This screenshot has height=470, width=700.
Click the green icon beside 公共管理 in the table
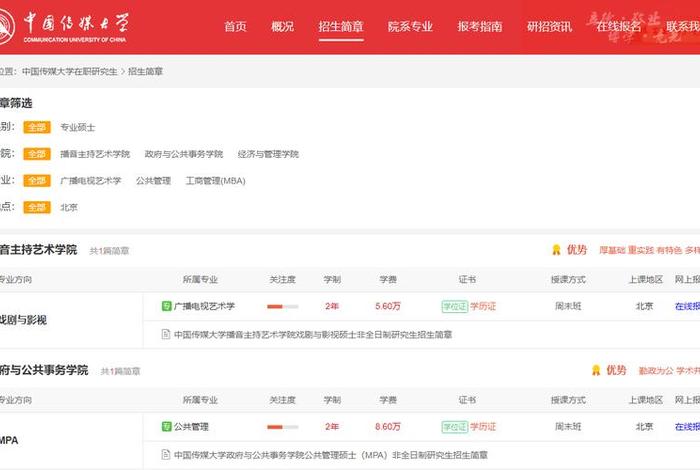tap(167, 426)
